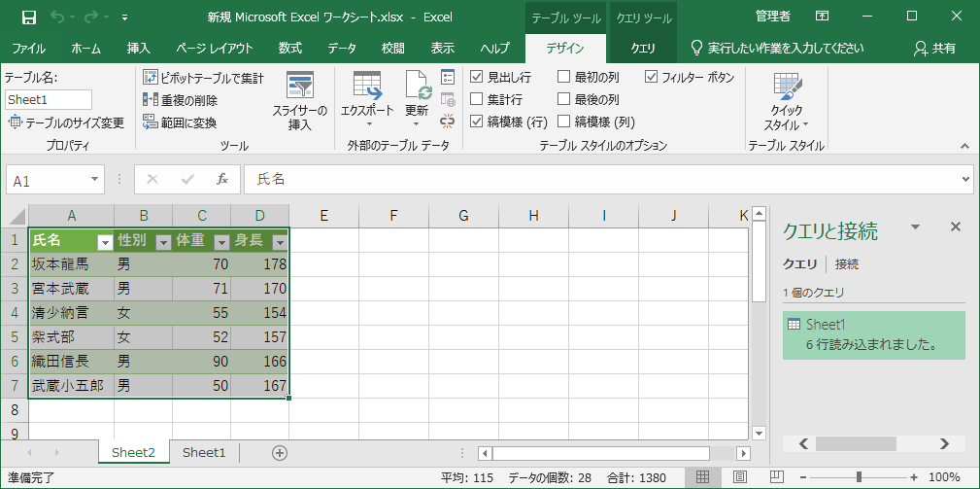Click unlink table icon beside 更新
Image resolution: width=980 pixels, height=489 pixels.
pyautogui.click(x=448, y=120)
